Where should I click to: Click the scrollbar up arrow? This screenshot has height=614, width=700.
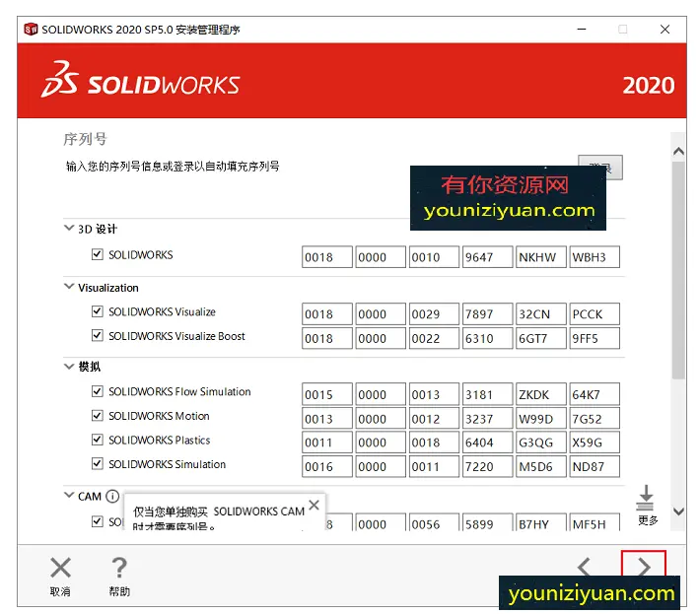[x=678, y=151]
